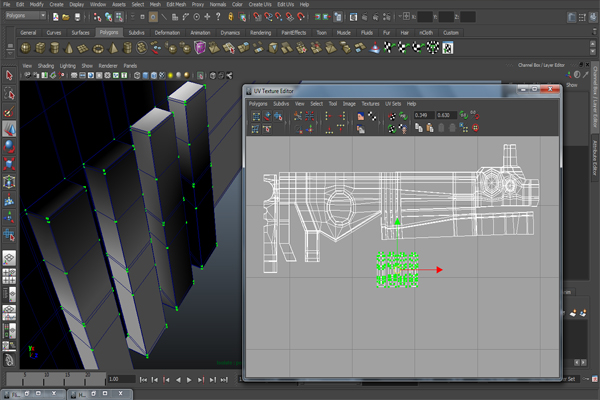
Task: Create a polygon pyramid from shelf
Action: (112, 48)
